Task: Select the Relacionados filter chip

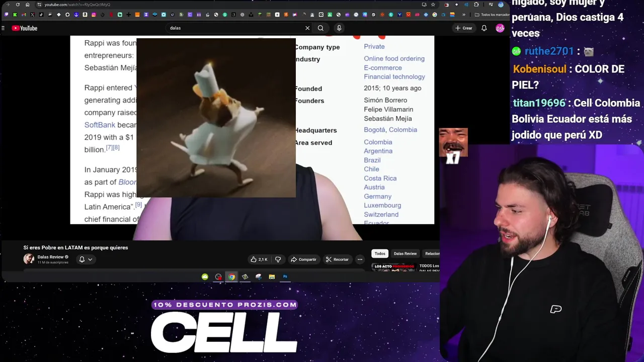Action: (431, 253)
